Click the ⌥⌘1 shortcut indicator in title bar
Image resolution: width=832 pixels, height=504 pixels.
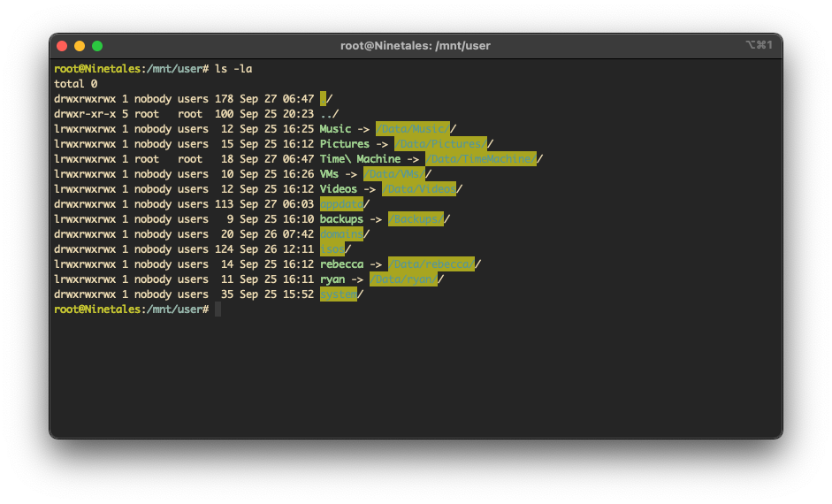click(x=759, y=45)
